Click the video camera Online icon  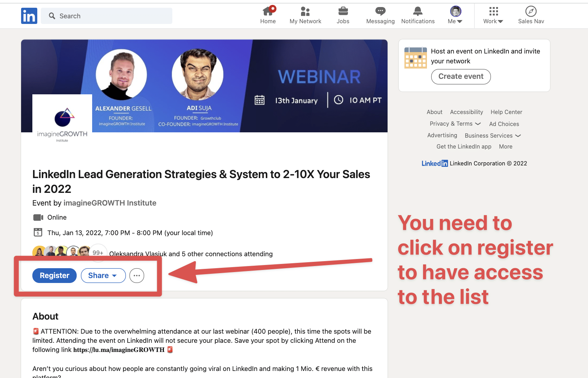coord(38,218)
